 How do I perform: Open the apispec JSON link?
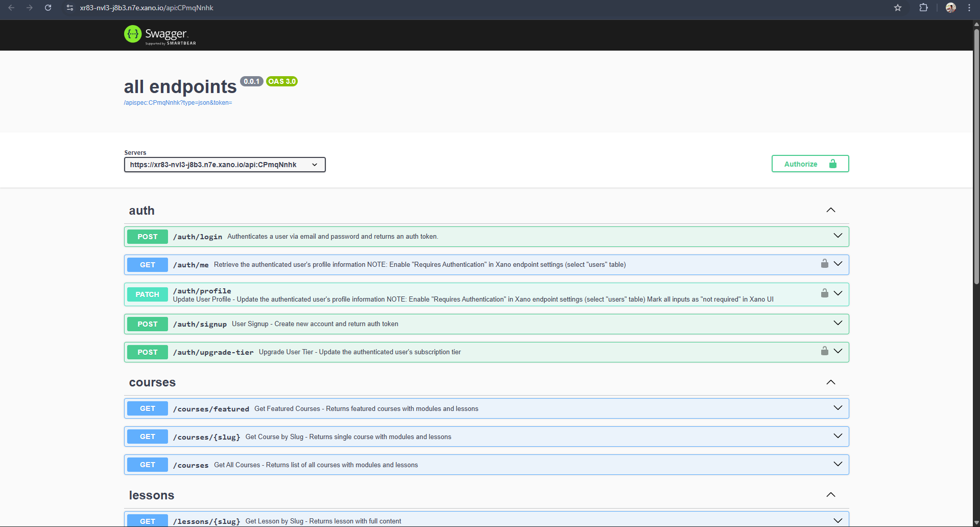(x=178, y=103)
